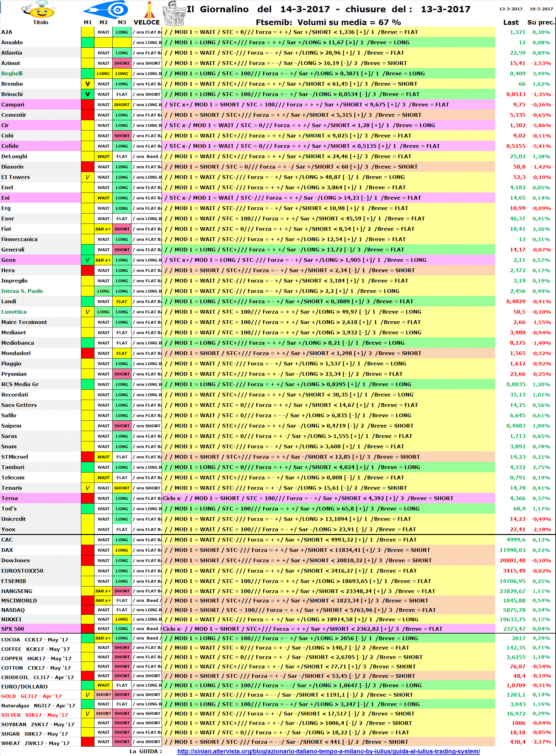Viewport: 556px width, 756px height.
Task: Open the guida al iulius trading system link
Action: tap(329, 751)
